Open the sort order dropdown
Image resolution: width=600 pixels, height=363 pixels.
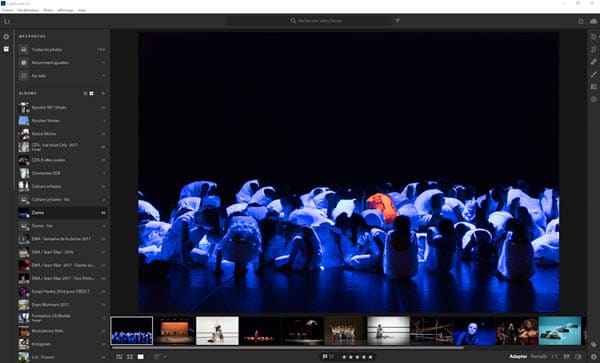(x=160, y=356)
